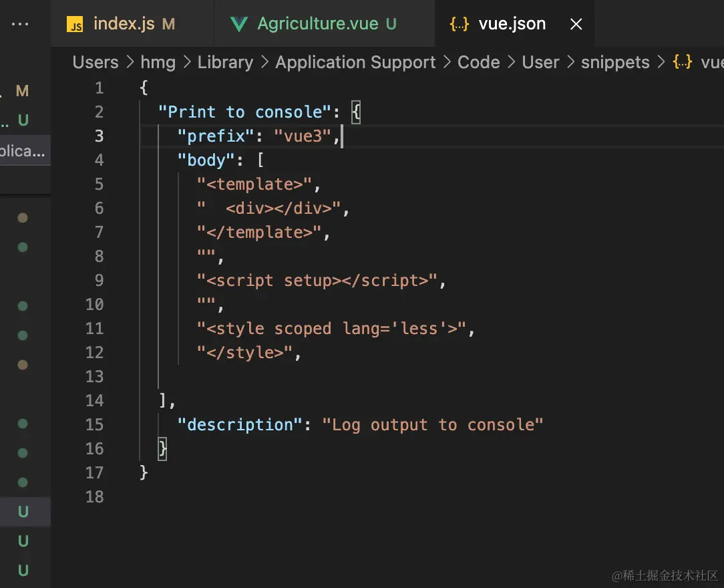Click the highlighted closing brace on line 16
This screenshot has height=588, width=724.
162,448
